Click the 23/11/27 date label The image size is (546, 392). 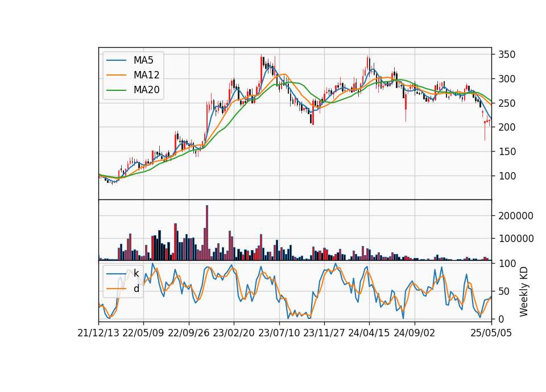coord(324,333)
